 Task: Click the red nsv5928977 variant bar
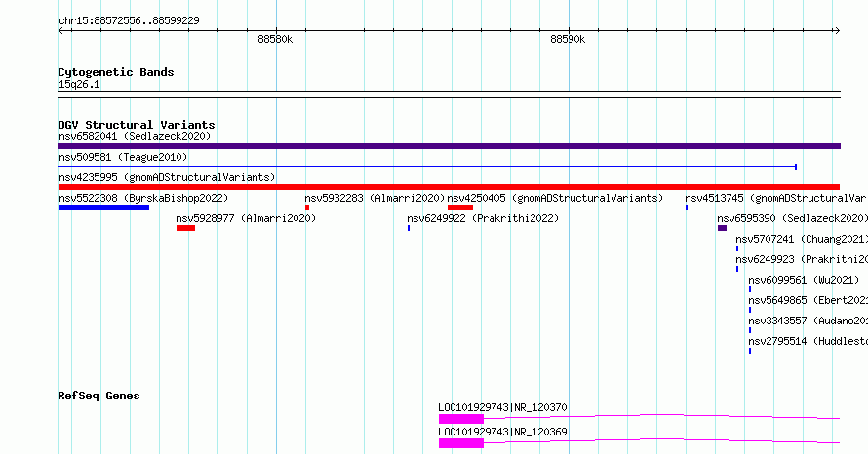point(185,228)
